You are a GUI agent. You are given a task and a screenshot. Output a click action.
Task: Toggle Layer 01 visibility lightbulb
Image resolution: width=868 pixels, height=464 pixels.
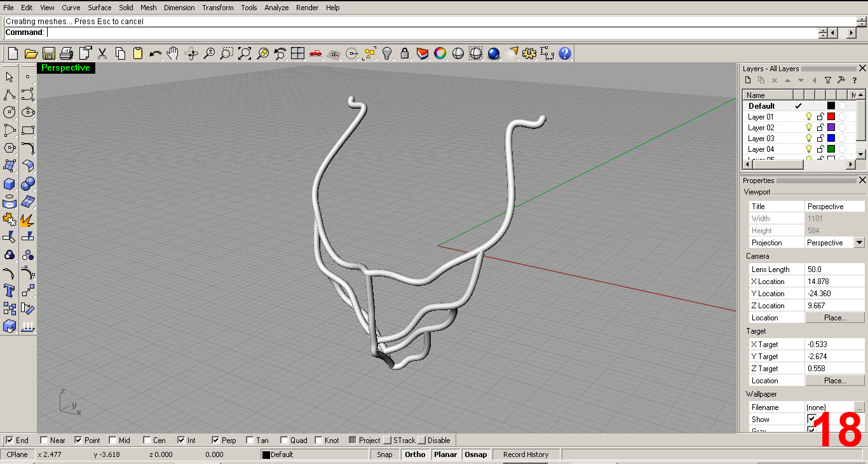coord(809,117)
